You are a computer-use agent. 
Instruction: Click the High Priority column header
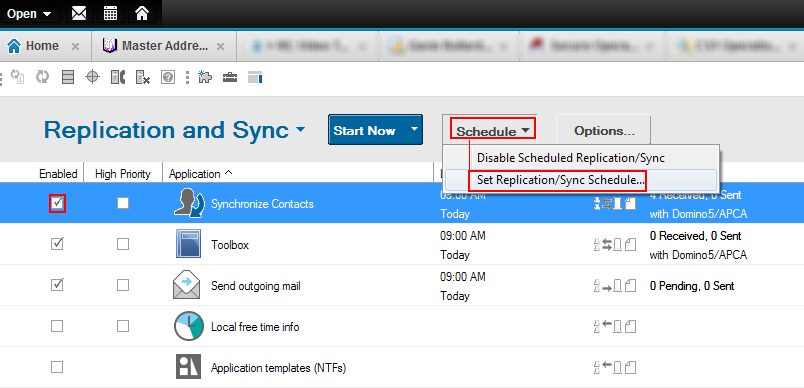click(123, 174)
